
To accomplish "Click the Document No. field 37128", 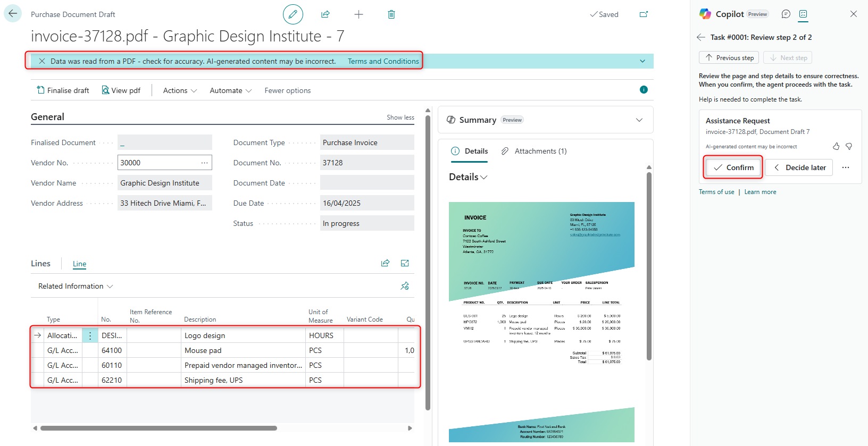I will [367, 163].
